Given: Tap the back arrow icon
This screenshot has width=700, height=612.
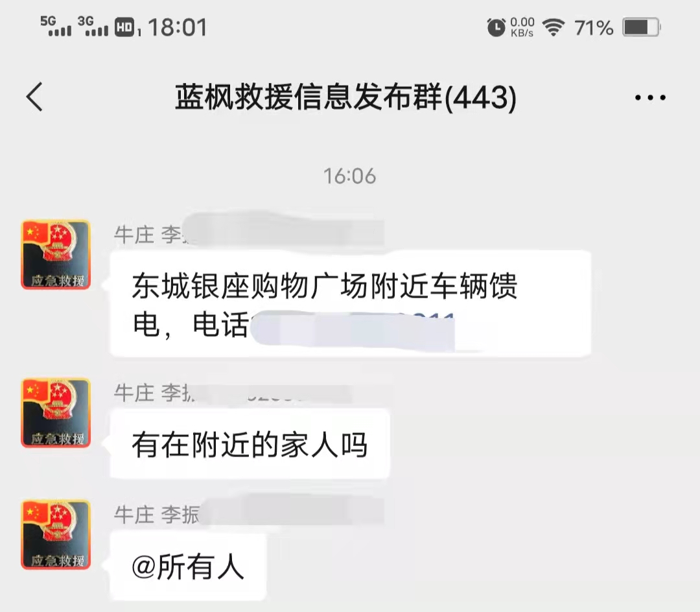Looking at the screenshot, I should point(34,97).
